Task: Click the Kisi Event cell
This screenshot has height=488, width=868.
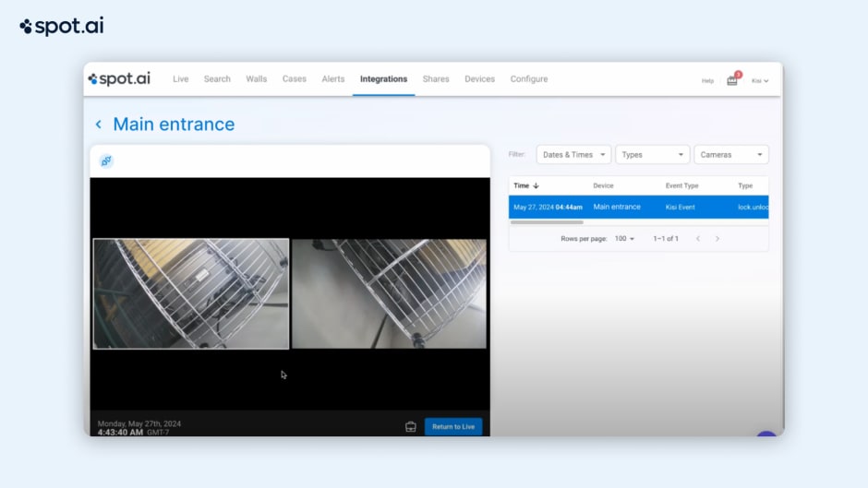Action: (x=680, y=207)
